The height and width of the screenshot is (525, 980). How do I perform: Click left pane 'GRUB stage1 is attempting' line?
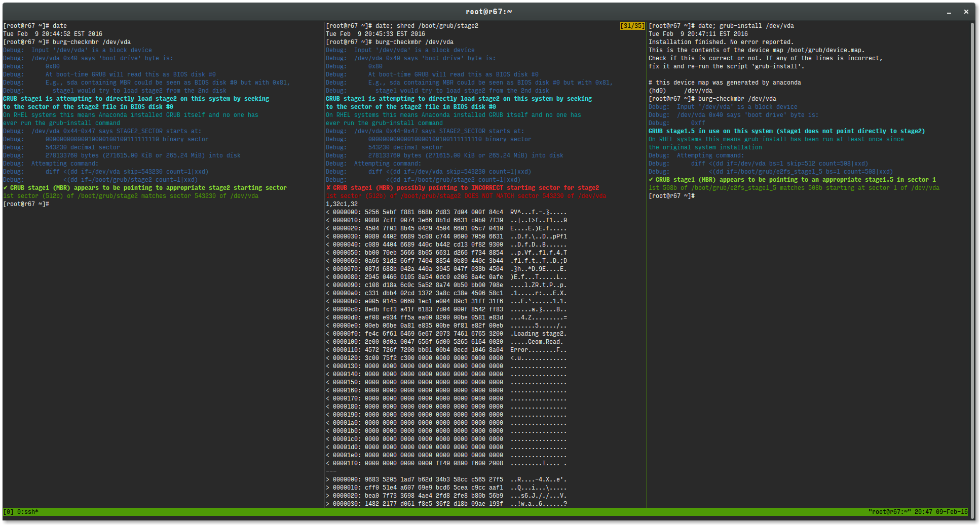[x=136, y=99]
